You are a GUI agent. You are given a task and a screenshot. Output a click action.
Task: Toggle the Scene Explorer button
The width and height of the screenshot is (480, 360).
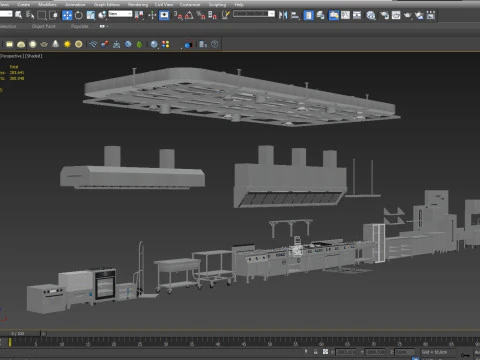309,15
